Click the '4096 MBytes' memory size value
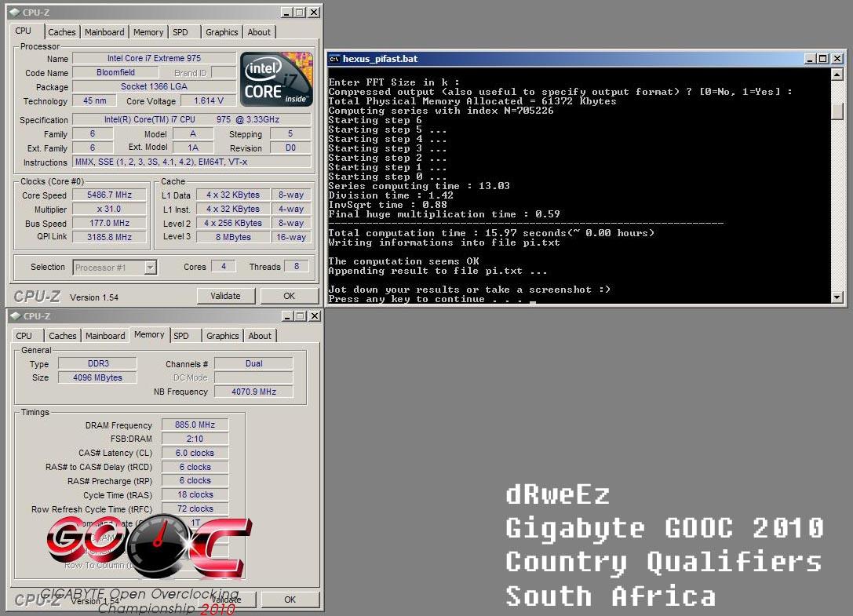Image resolution: width=853 pixels, height=616 pixels. pyautogui.click(x=98, y=377)
